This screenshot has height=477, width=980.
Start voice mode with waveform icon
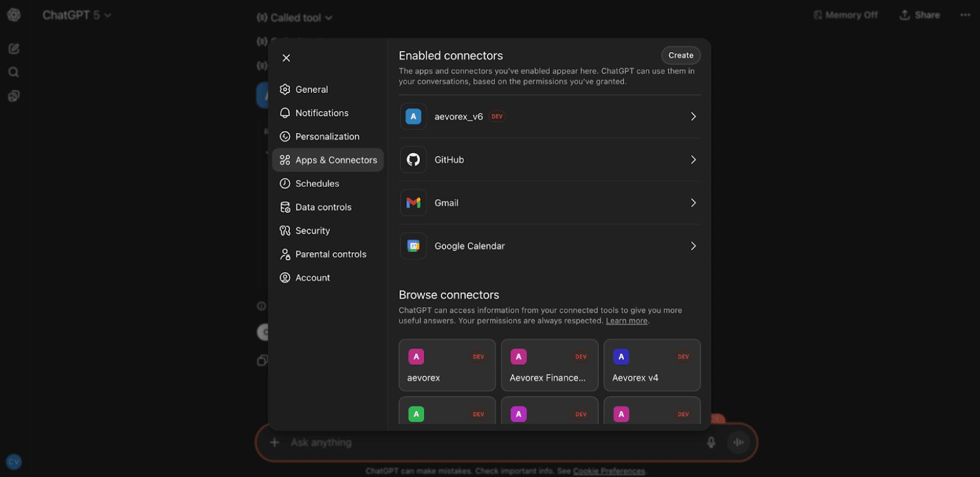point(739,443)
